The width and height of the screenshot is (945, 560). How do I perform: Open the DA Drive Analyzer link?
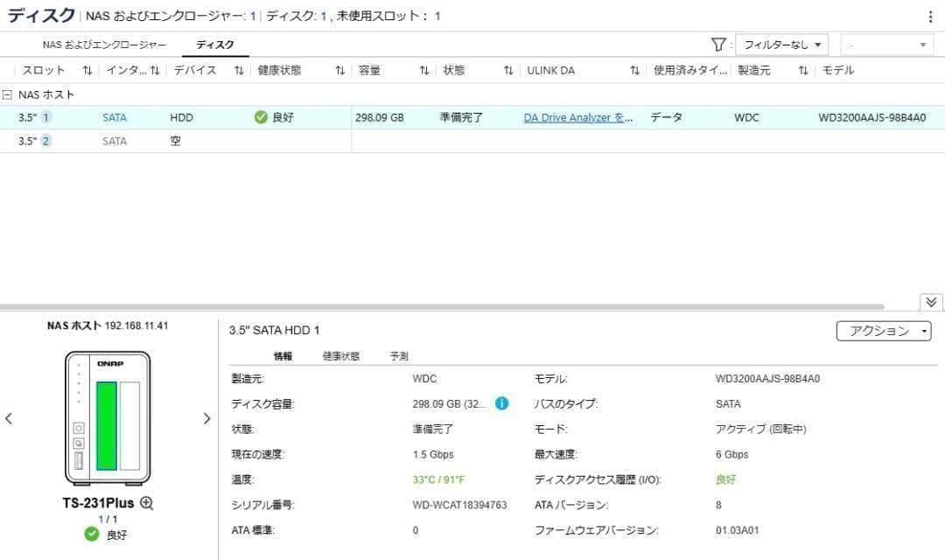578,116
